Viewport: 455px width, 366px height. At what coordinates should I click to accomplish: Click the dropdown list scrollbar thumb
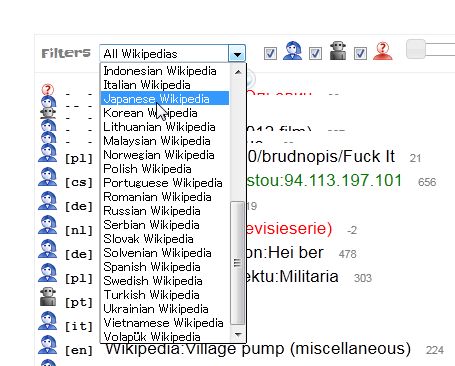tap(237, 263)
